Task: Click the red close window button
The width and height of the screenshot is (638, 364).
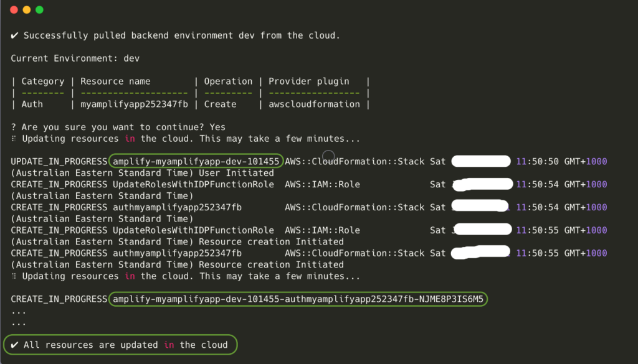Action: click(x=12, y=10)
